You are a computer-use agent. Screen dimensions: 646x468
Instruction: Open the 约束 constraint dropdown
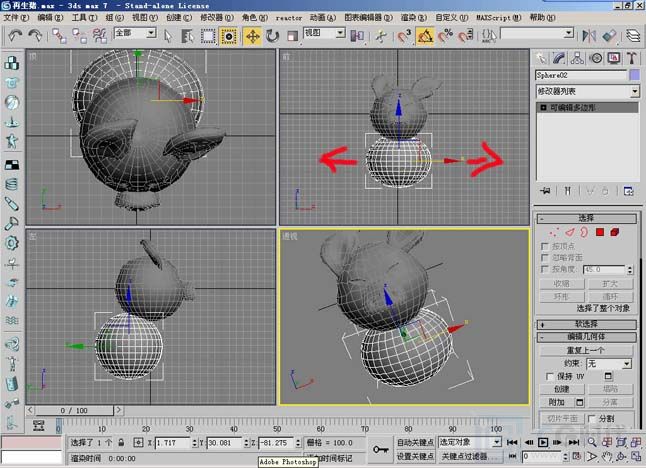point(609,364)
